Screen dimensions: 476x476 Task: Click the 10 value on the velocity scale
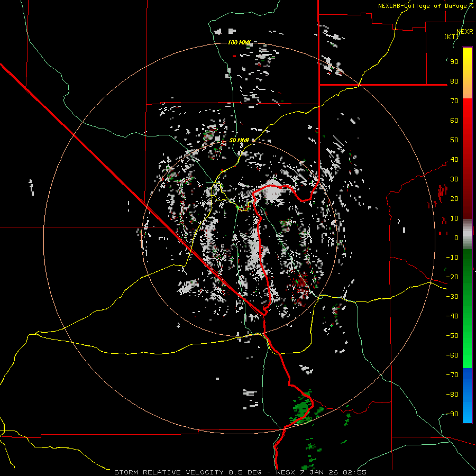tap(454, 218)
